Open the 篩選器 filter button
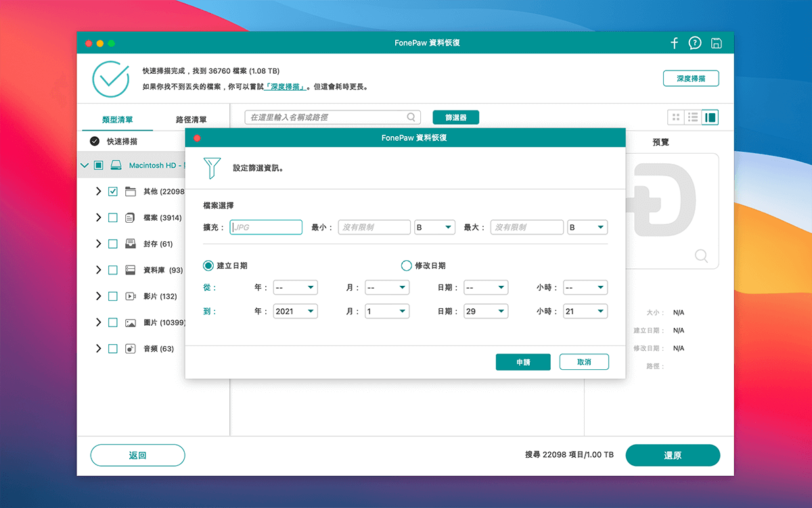Image resolution: width=812 pixels, height=508 pixels. pos(455,117)
